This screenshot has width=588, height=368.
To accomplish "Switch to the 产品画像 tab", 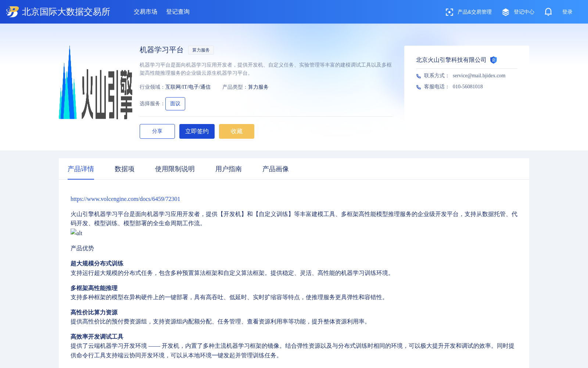I will pos(276,169).
